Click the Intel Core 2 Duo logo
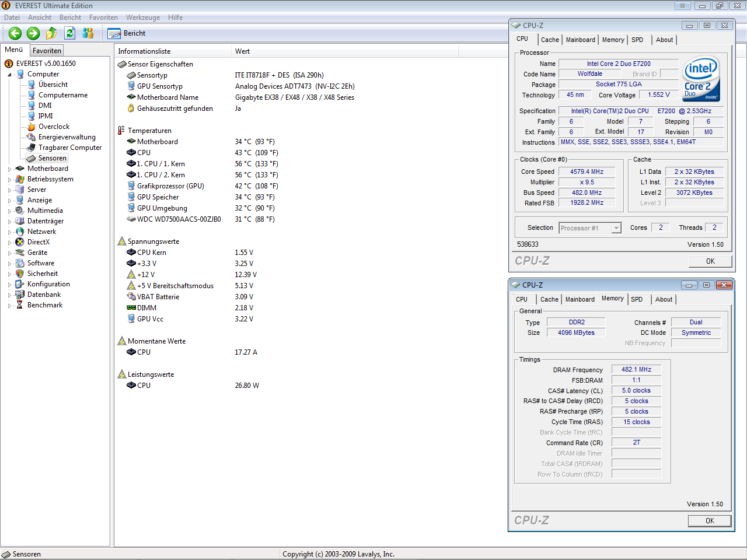This screenshot has height=560, width=747. click(x=701, y=78)
